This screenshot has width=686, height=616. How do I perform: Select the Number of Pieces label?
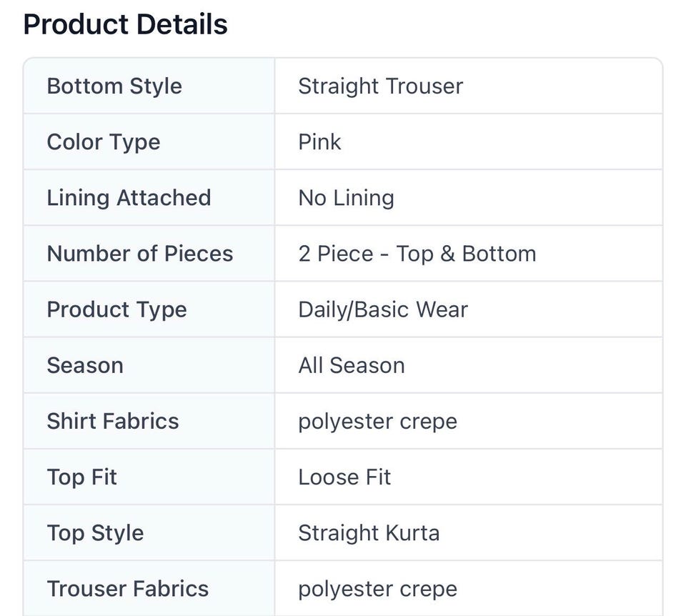pyautogui.click(x=139, y=254)
